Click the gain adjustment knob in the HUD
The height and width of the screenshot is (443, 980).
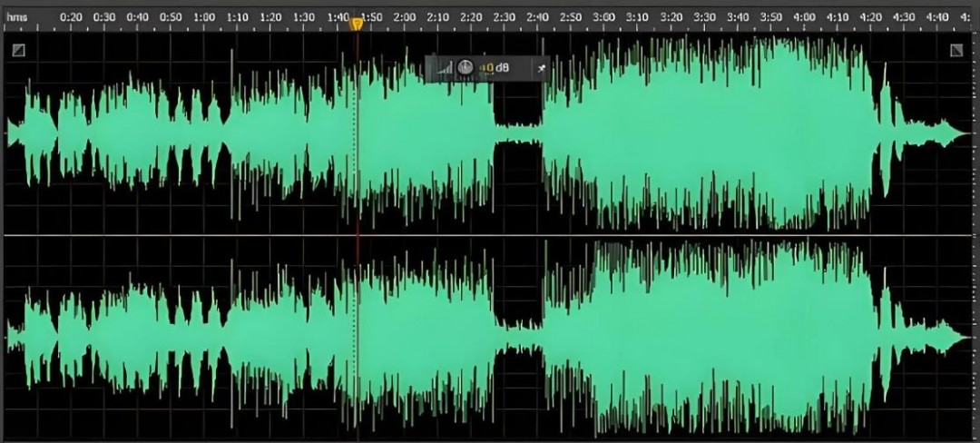tap(465, 68)
